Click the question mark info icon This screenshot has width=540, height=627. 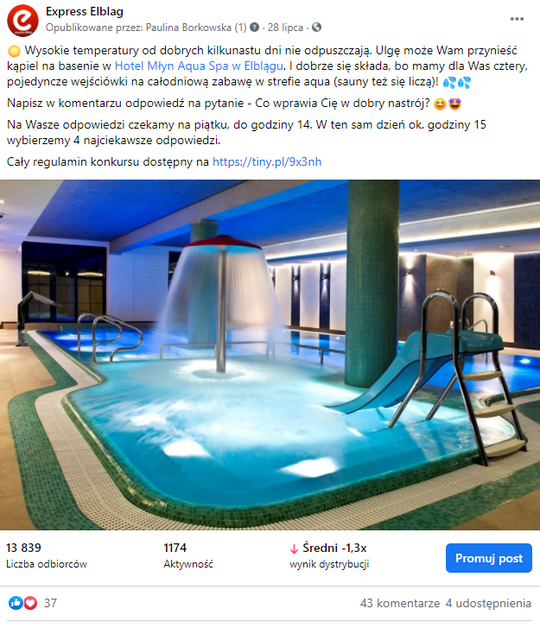coord(254,27)
